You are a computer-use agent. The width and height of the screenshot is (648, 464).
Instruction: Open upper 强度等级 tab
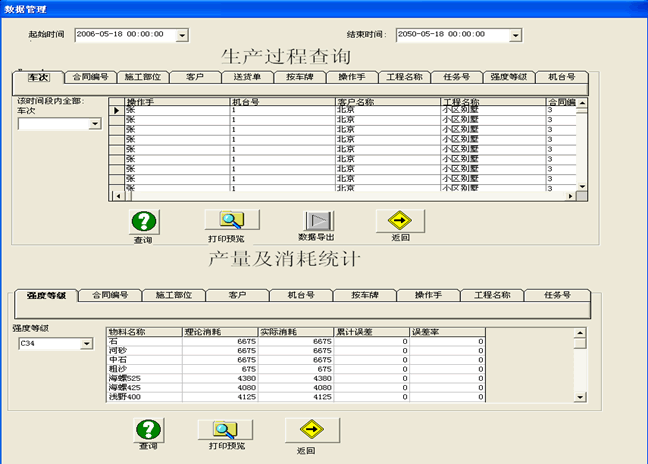tap(509, 77)
